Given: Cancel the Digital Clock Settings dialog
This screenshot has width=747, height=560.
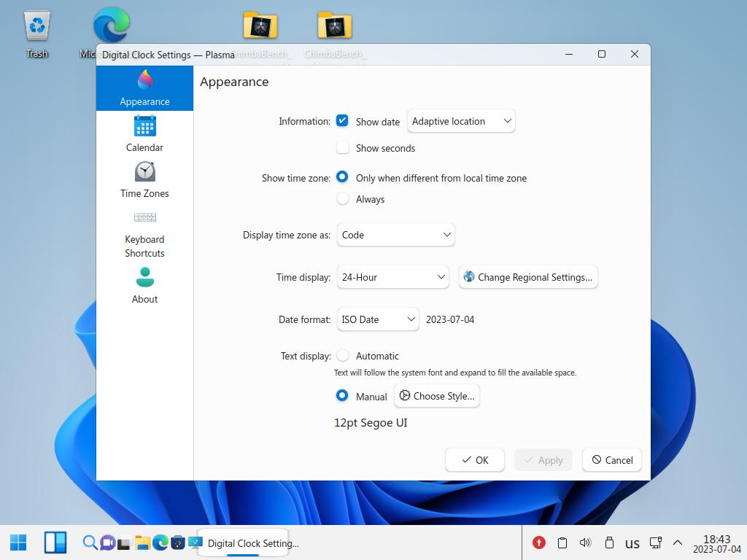Looking at the screenshot, I should coord(612,460).
